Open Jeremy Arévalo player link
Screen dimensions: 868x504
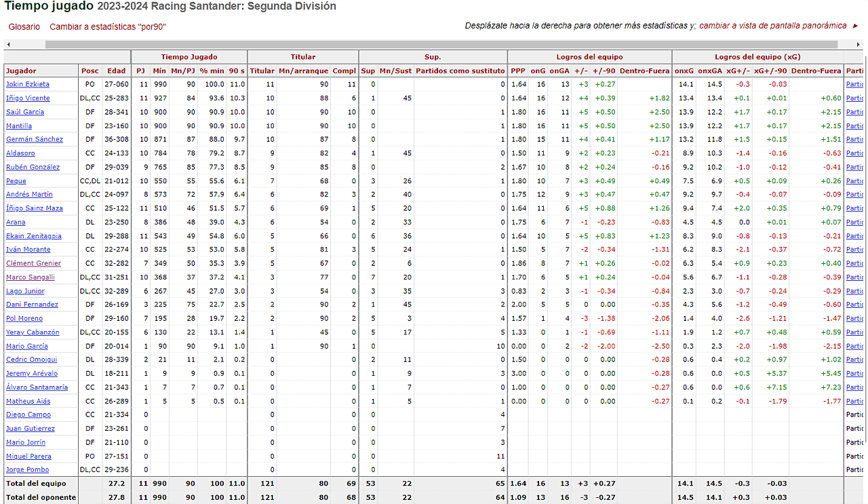(32, 374)
